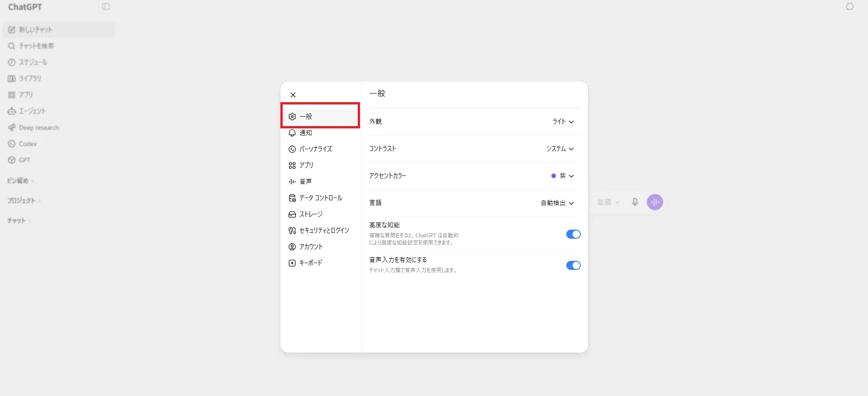Open the ストレージ settings tab
This screenshot has width=868, height=396.
pos(321,214)
